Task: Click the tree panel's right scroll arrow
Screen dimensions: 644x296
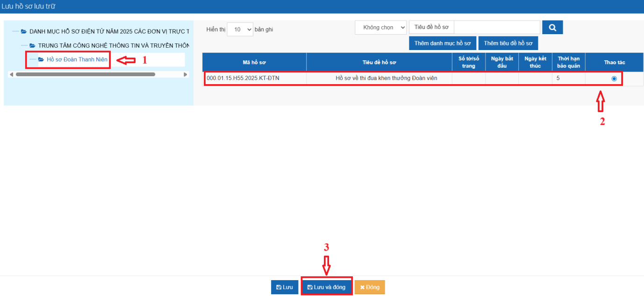Action: pyautogui.click(x=186, y=74)
